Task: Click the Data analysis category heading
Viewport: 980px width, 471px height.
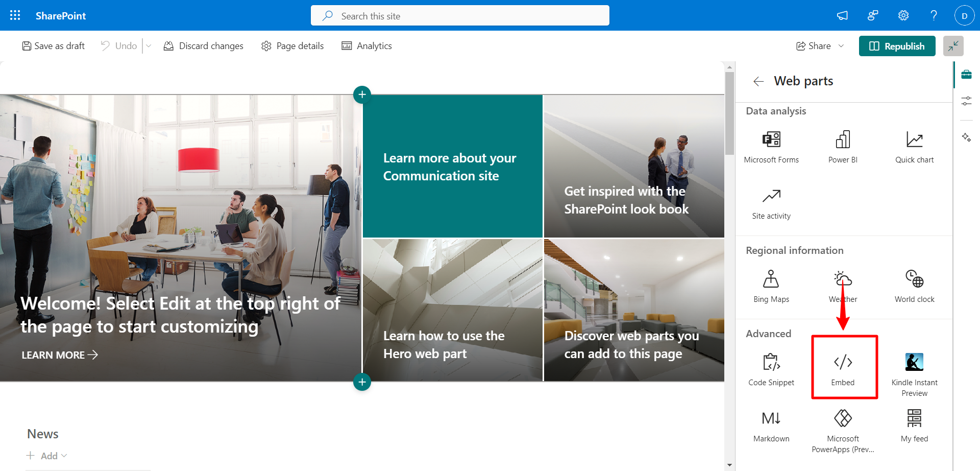Action: point(776,111)
